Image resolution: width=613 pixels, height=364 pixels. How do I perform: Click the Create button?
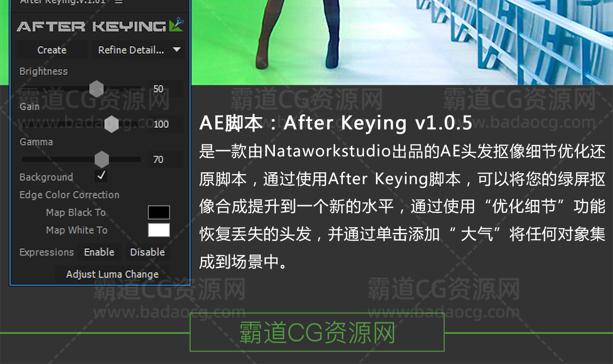(52, 50)
